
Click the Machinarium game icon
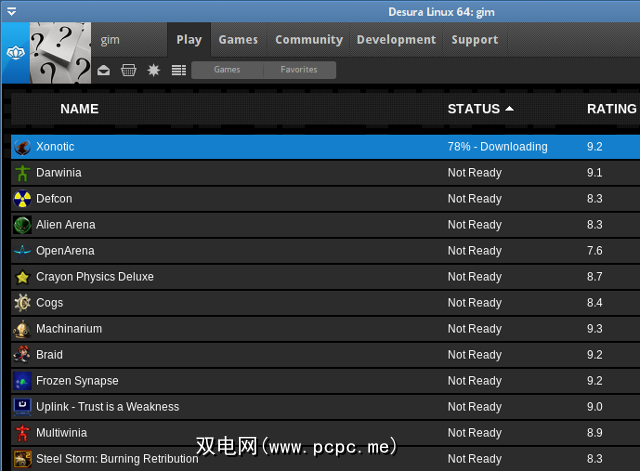[x=22, y=329]
